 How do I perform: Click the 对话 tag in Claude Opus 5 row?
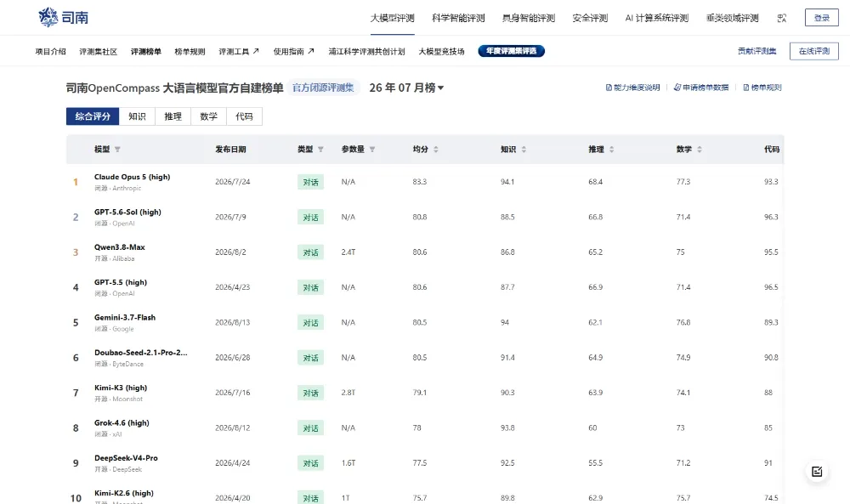tap(310, 182)
